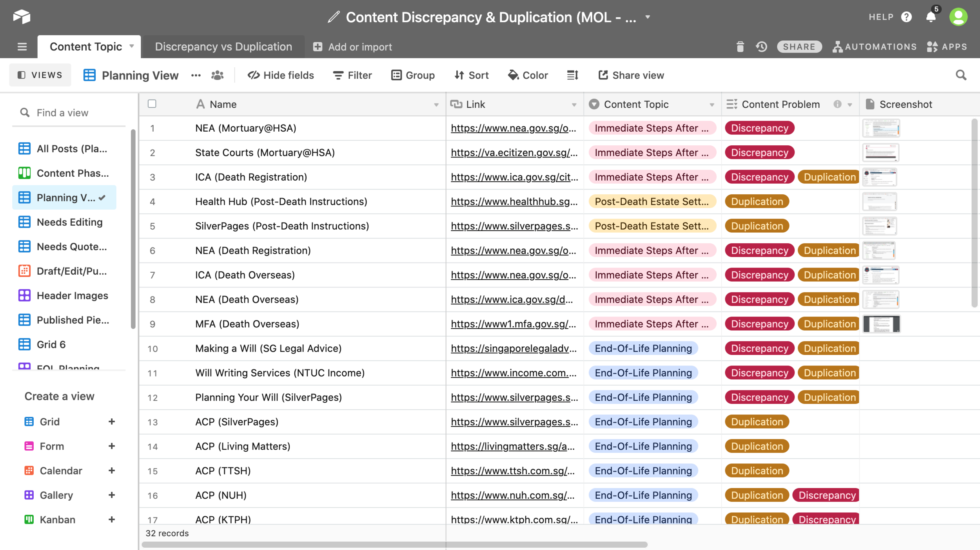Open the Name column dropdown arrow
The height and width of the screenshot is (550, 980).
(436, 105)
